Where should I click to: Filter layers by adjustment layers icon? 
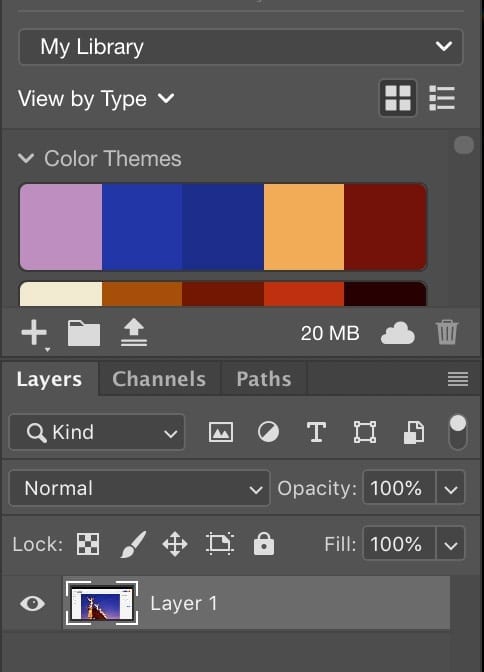pyautogui.click(x=268, y=432)
